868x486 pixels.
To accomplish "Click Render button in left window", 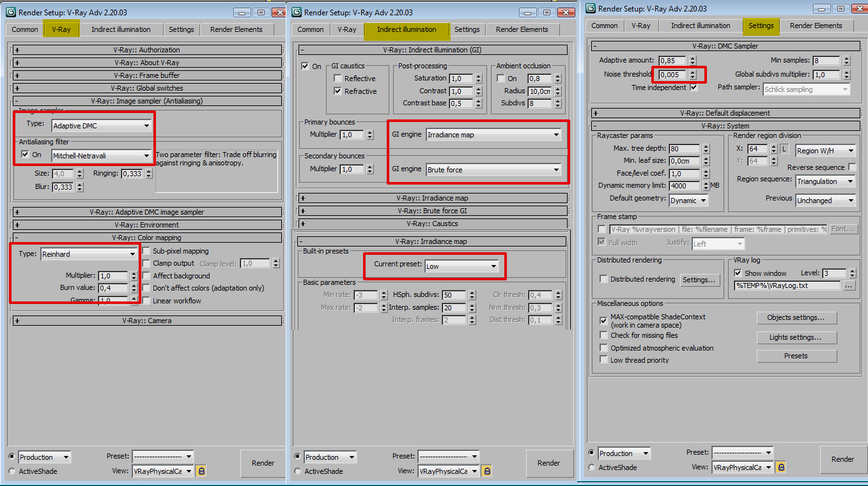I will pos(263,463).
